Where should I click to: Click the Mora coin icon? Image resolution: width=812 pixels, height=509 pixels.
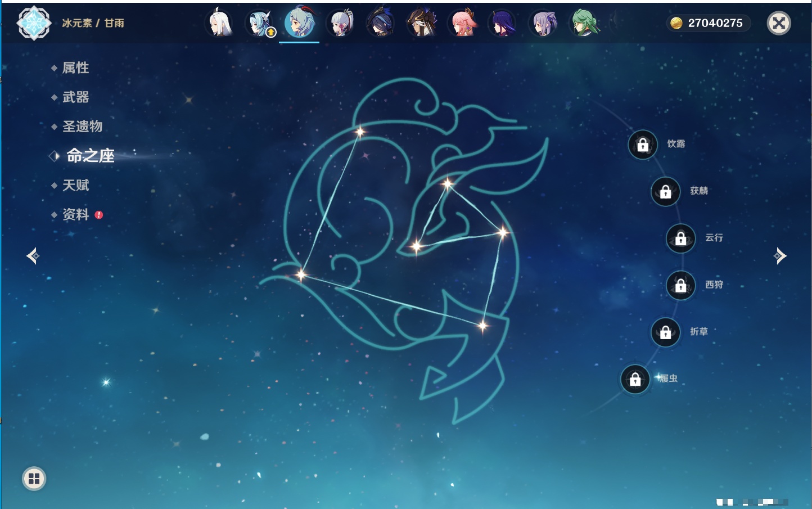point(676,23)
